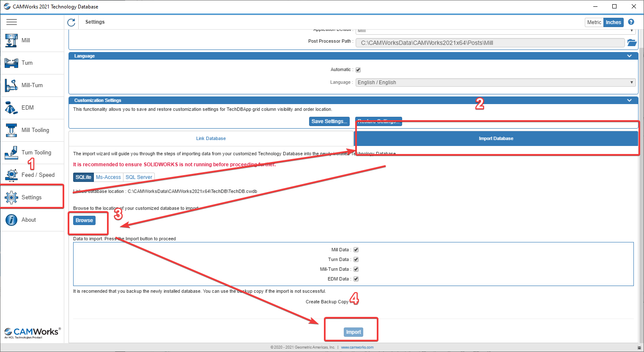644x352 pixels.
Task: Click the refresh icon beside Settings
Action: (71, 22)
